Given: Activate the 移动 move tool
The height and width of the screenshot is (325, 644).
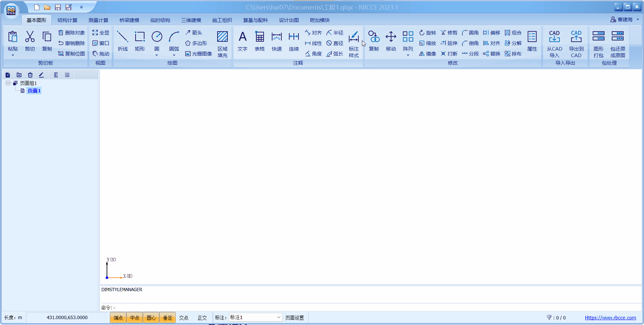Looking at the screenshot, I should (391, 37).
